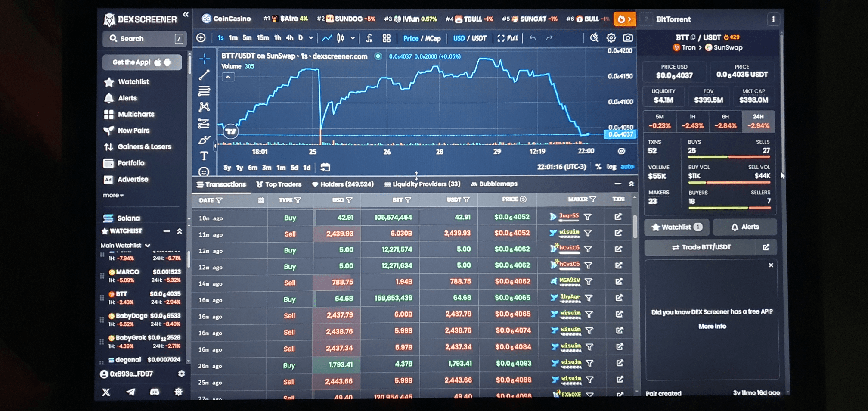This screenshot has height=411, width=868.
Task: Open the go-to-date calendar icon
Action: (x=325, y=167)
